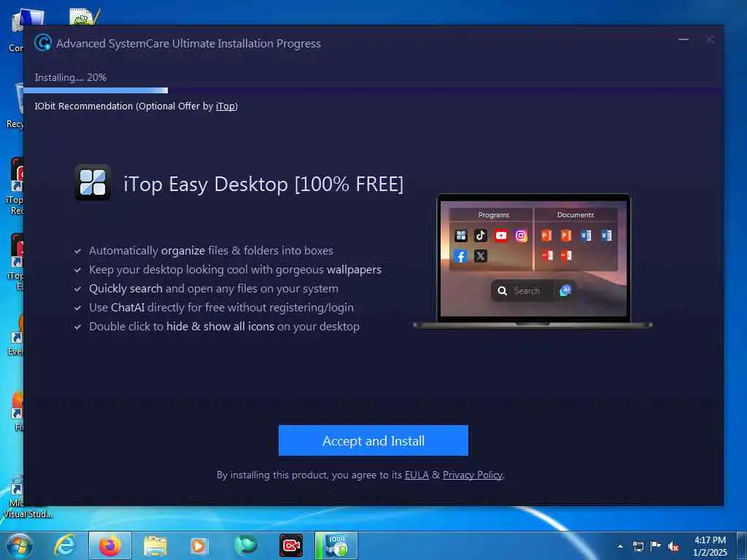Click the taskbar clock showing 4:17 PM

pyautogui.click(x=711, y=546)
